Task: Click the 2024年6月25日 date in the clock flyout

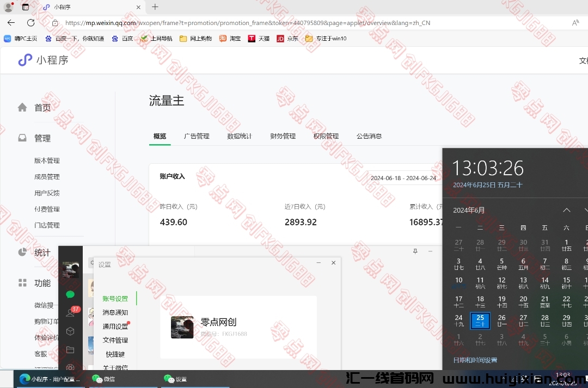Action: click(487, 185)
